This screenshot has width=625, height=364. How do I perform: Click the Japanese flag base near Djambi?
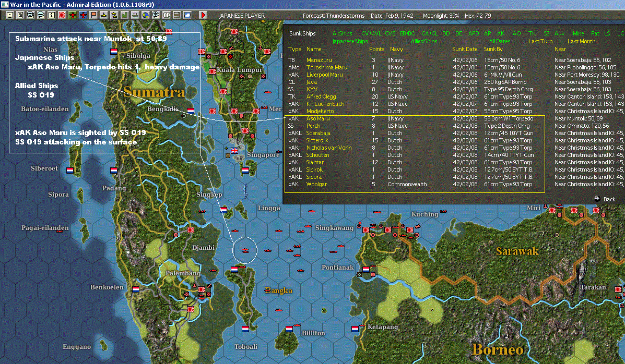click(x=191, y=230)
